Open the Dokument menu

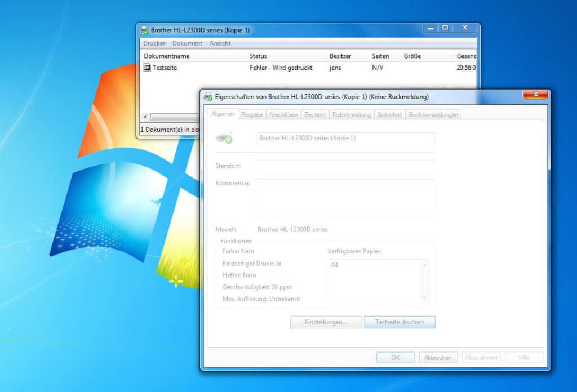pos(187,43)
